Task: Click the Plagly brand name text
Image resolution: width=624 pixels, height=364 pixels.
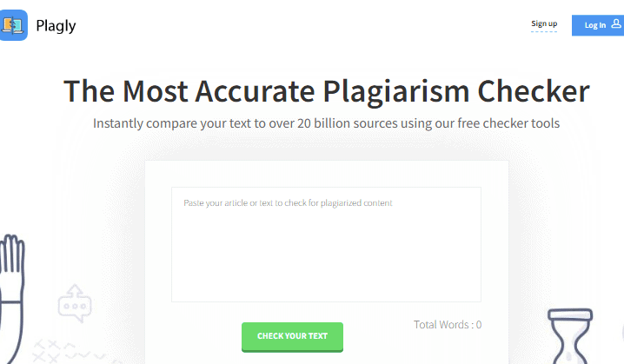Action: tap(56, 26)
